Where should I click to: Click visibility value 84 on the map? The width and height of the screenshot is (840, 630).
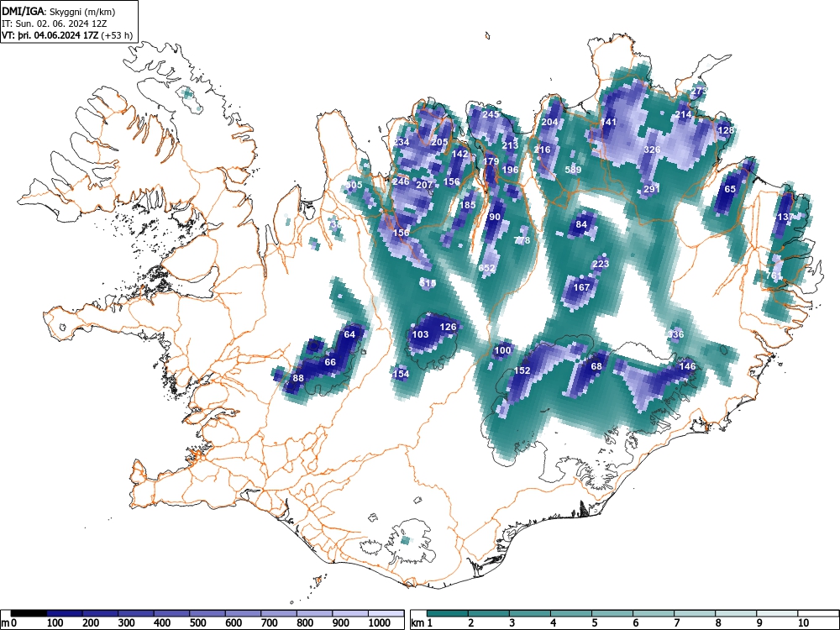(x=581, y=224)
